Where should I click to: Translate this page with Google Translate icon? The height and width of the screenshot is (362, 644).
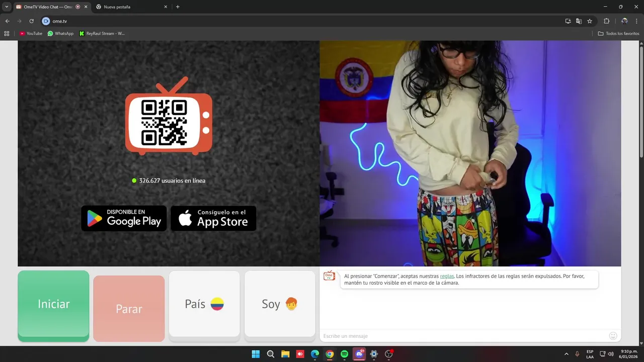(579, 21)
